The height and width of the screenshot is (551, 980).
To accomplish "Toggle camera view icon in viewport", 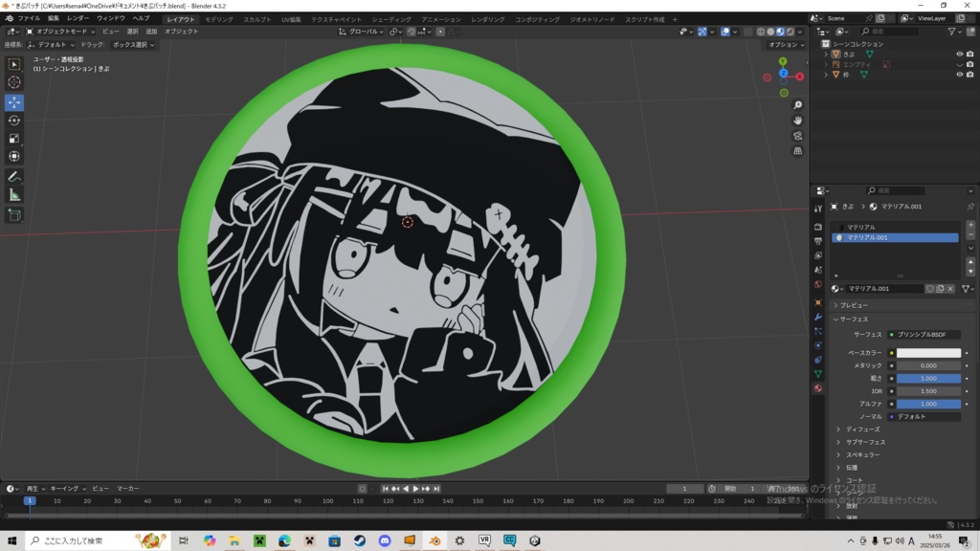I will 797,136.
